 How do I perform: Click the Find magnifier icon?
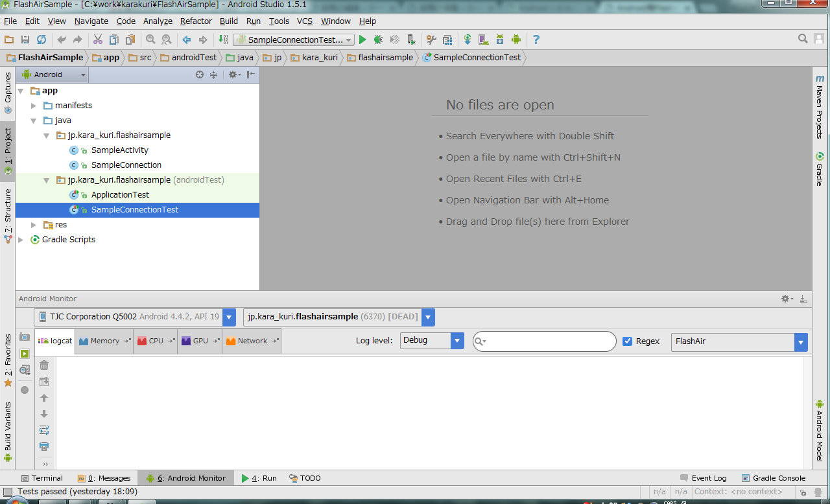[x=150, y=40]
